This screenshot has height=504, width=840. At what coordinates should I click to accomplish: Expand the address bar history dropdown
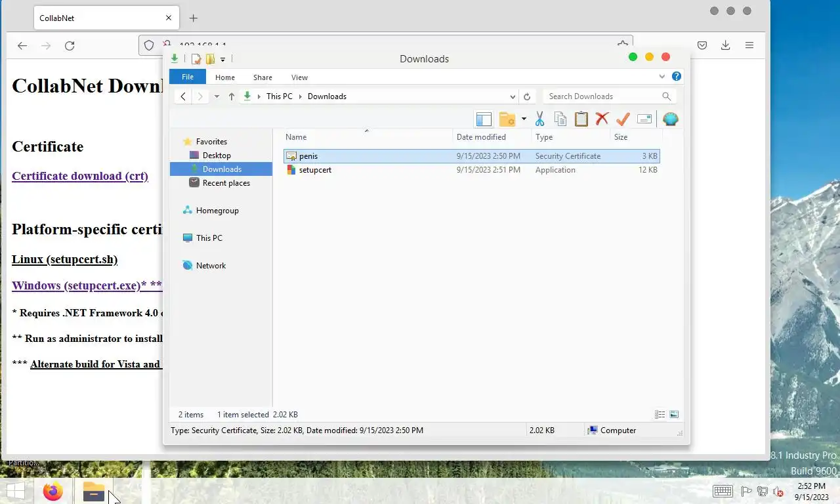(x=512, y=96)
